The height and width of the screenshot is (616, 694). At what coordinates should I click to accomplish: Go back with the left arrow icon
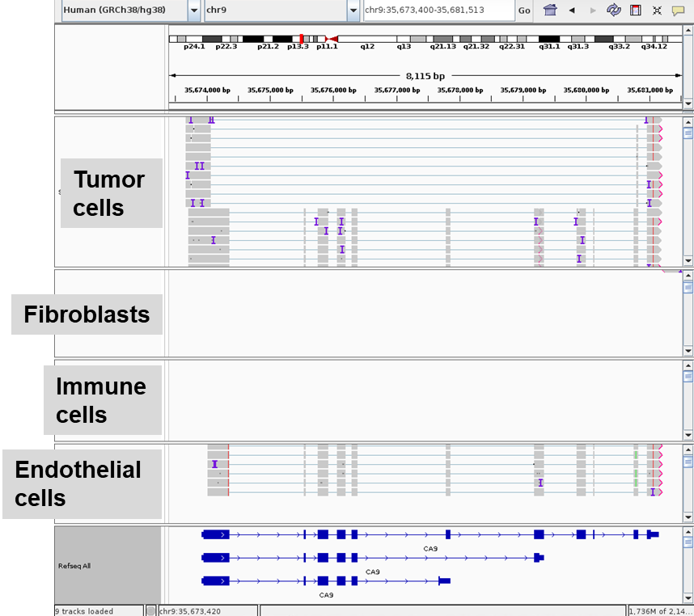pos(572,11)
